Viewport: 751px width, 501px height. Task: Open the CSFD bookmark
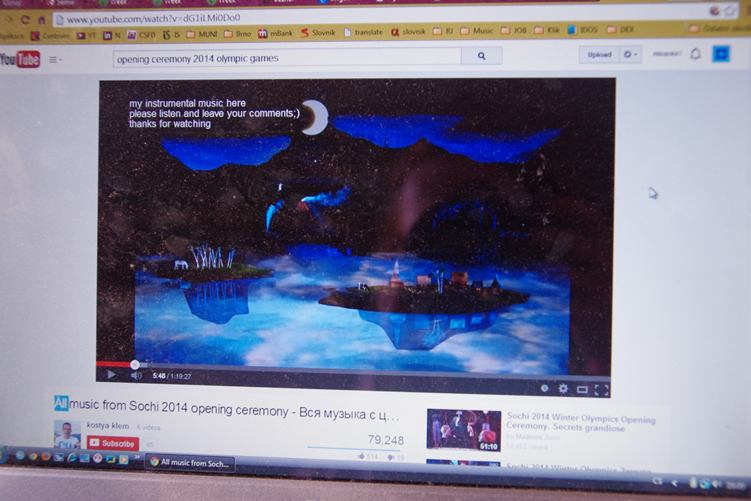click(141, 34)
